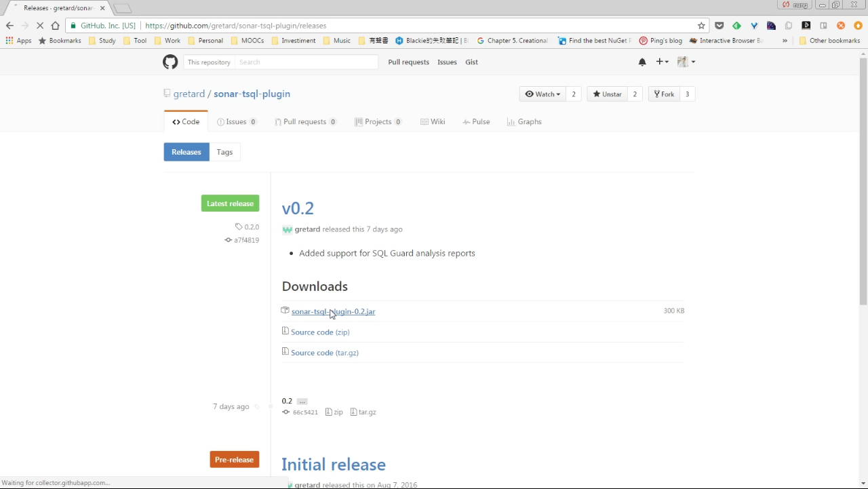868x489 pixels.
Task: Open Gist in the top navigation
Action: coord(471,62)
